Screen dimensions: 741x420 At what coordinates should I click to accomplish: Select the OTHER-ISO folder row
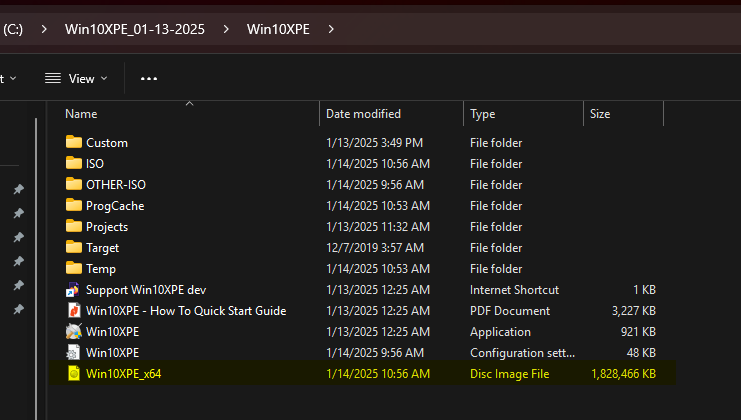click(115, 184)
